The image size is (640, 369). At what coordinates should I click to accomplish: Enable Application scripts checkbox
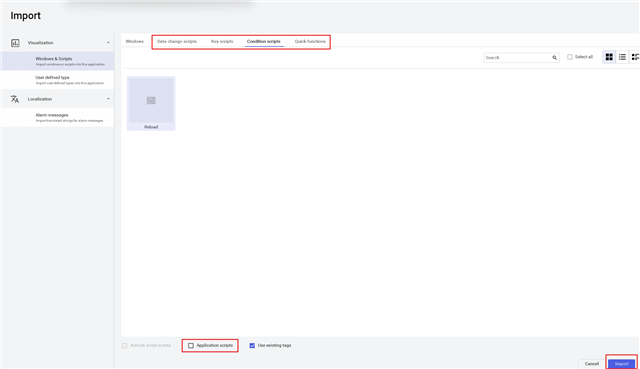tap(191, 346)
